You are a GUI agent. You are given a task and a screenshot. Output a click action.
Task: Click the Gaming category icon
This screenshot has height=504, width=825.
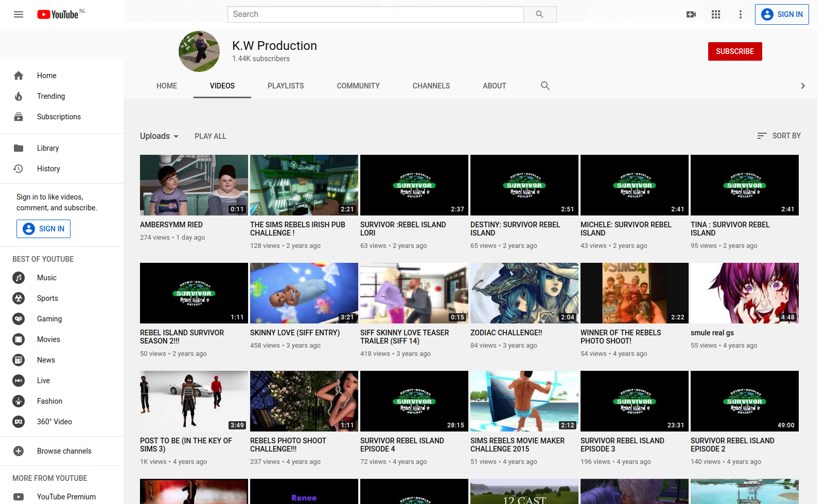19,319
